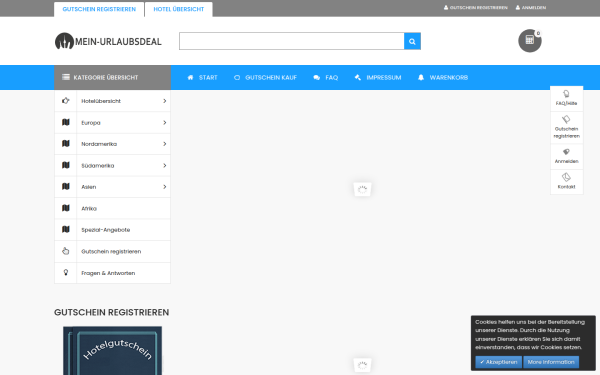Expand the Nordamerika category arrow

(165, 144)
